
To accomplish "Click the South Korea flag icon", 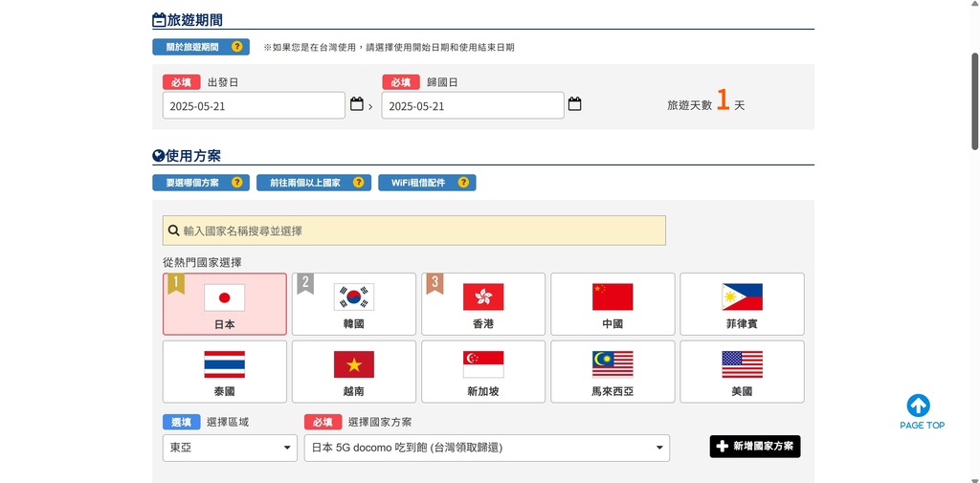I will (x=354, y=297).
